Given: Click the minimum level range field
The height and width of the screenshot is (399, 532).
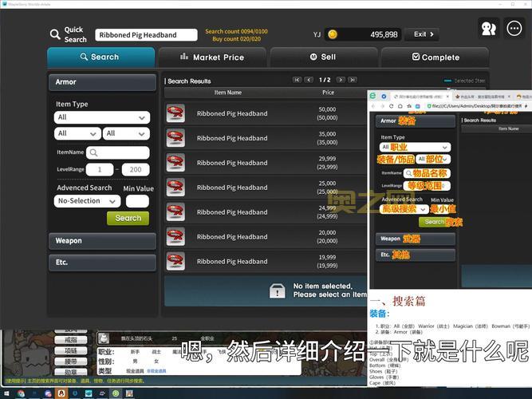Looking at the screenshot, I should (100, 169).
